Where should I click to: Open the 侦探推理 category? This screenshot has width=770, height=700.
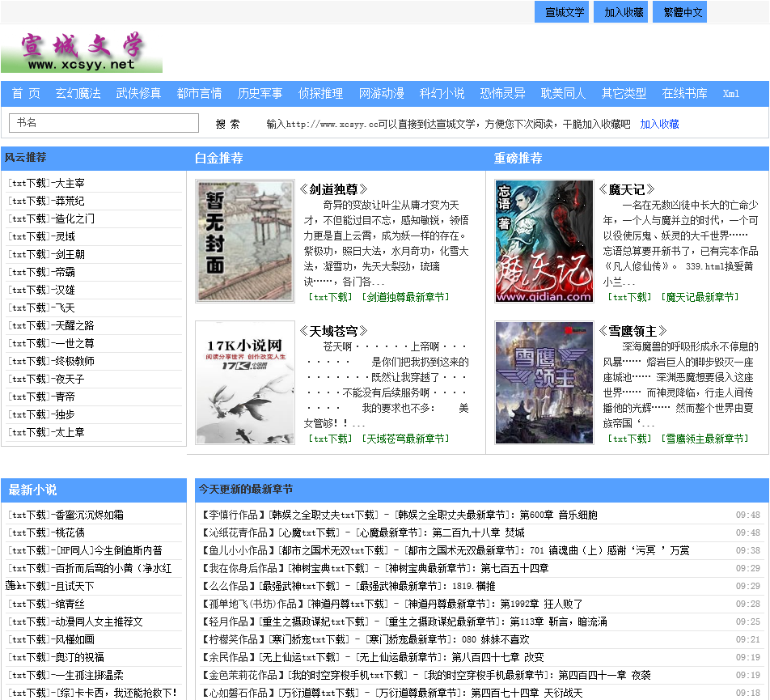pos(320,93)
